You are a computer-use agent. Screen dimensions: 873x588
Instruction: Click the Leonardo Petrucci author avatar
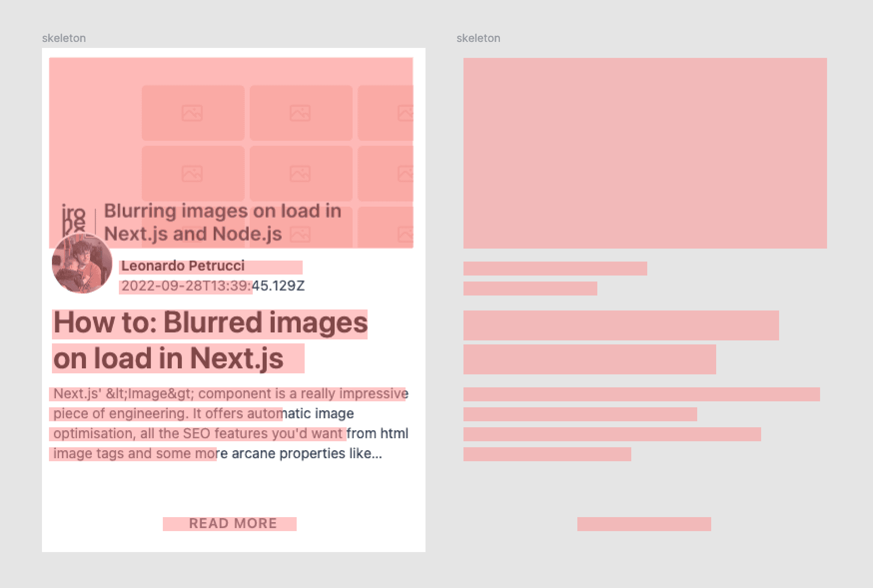point(82,263)
